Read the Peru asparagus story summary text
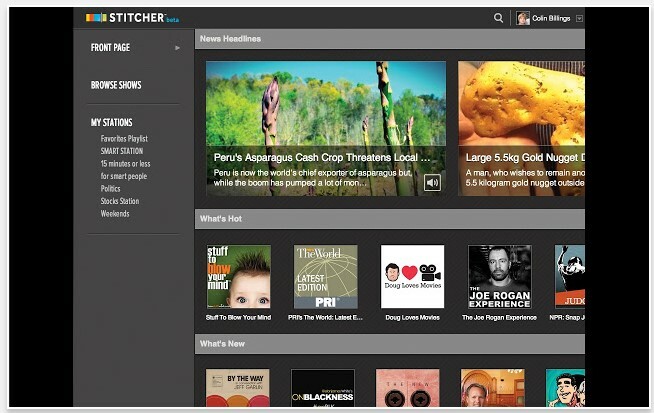654x413 pixels. coord(313,178)
